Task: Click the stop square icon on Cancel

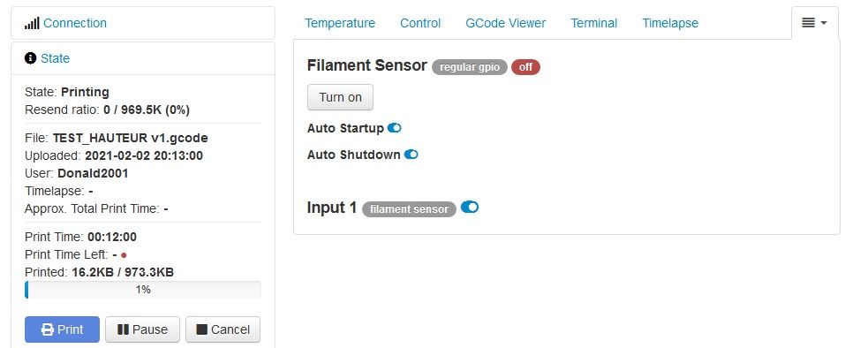Action: click(202, 329)
